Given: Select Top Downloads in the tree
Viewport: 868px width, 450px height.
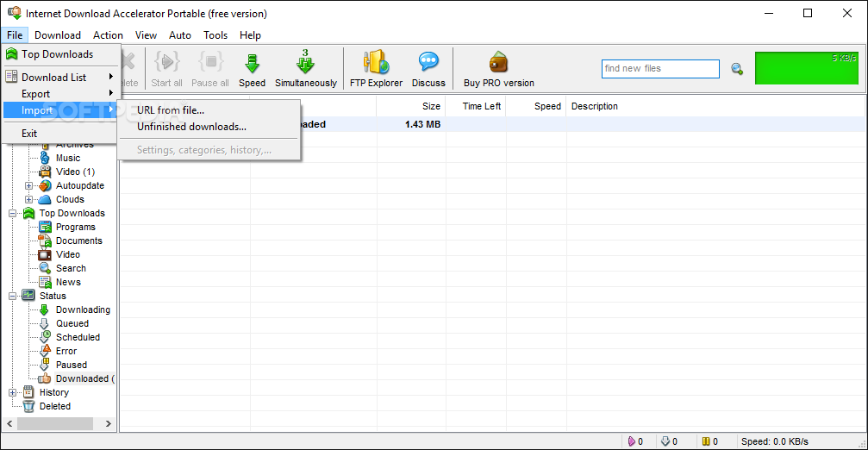Looking at the screenshot, I should [x=72, y=213].
